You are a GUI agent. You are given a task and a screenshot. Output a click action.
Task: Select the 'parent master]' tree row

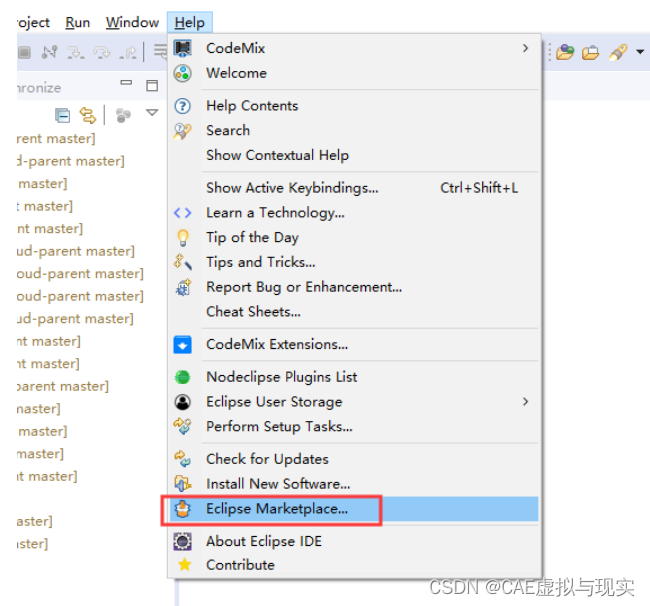click(63, 386)
